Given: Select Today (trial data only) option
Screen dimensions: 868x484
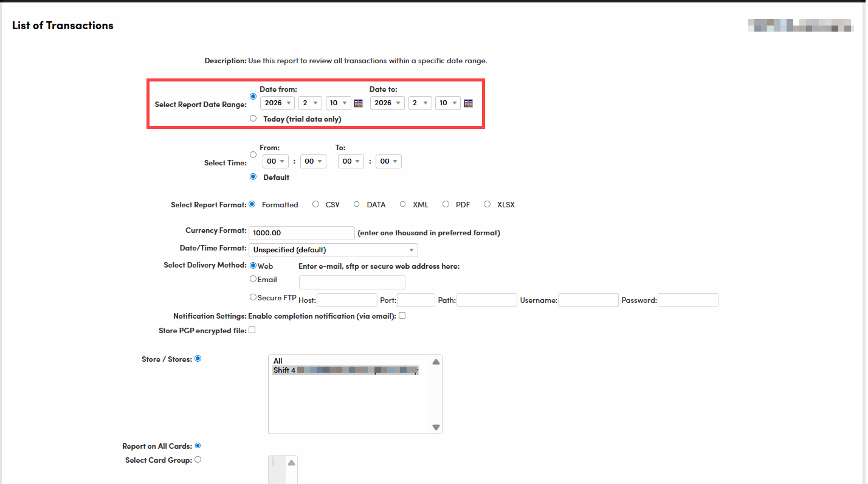Looking at the screenshot, I should click(253, 119).
